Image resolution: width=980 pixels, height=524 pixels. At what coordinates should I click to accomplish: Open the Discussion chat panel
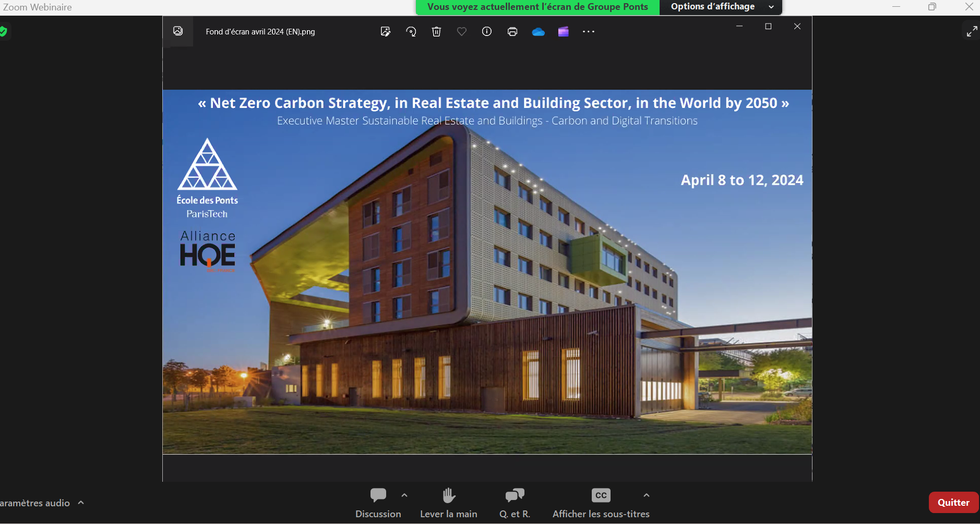point(378,503)
